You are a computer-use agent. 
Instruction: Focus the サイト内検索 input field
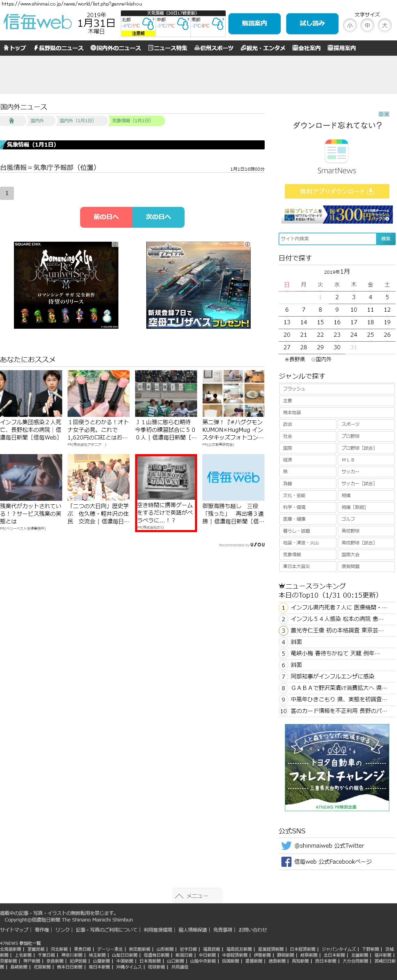click(327, 239)
